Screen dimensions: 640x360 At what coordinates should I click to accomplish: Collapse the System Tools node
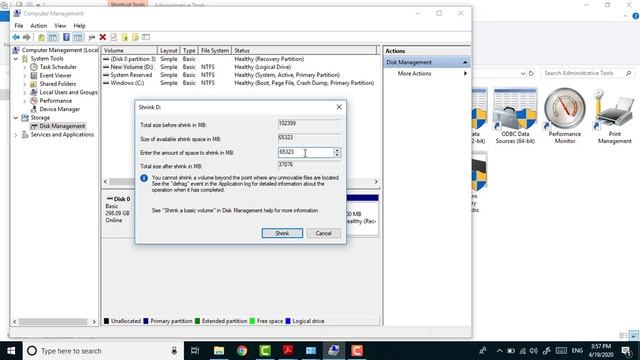coord(16,59)
